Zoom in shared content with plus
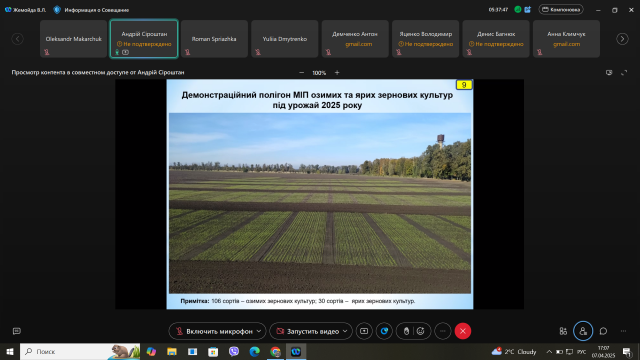This screenshot has height=360, width=640. coord(337,73)
